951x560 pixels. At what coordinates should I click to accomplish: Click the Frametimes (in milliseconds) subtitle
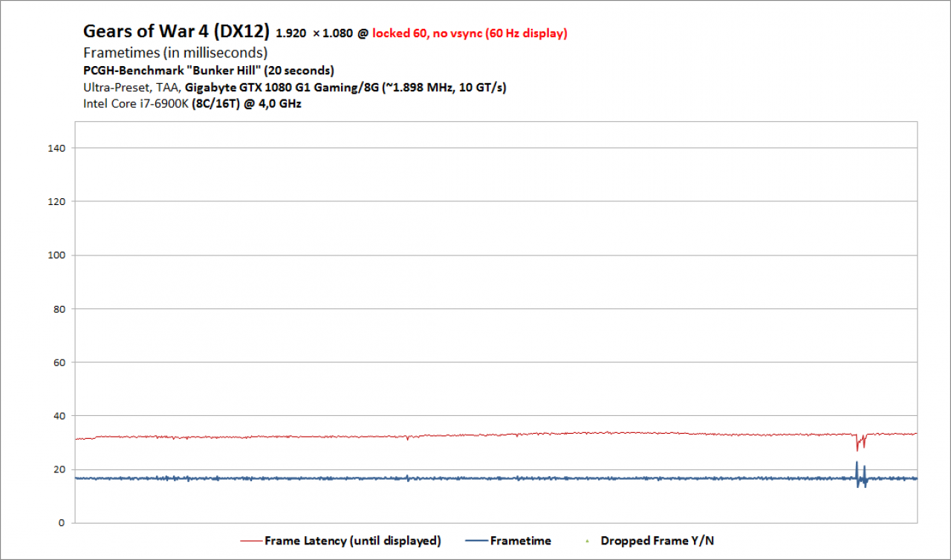(175, 53)
